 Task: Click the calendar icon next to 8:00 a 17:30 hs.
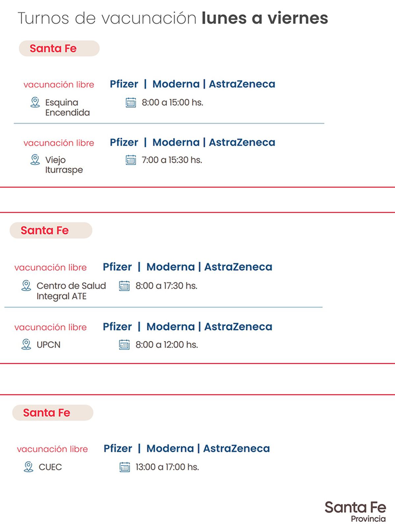tap(124, 286)
